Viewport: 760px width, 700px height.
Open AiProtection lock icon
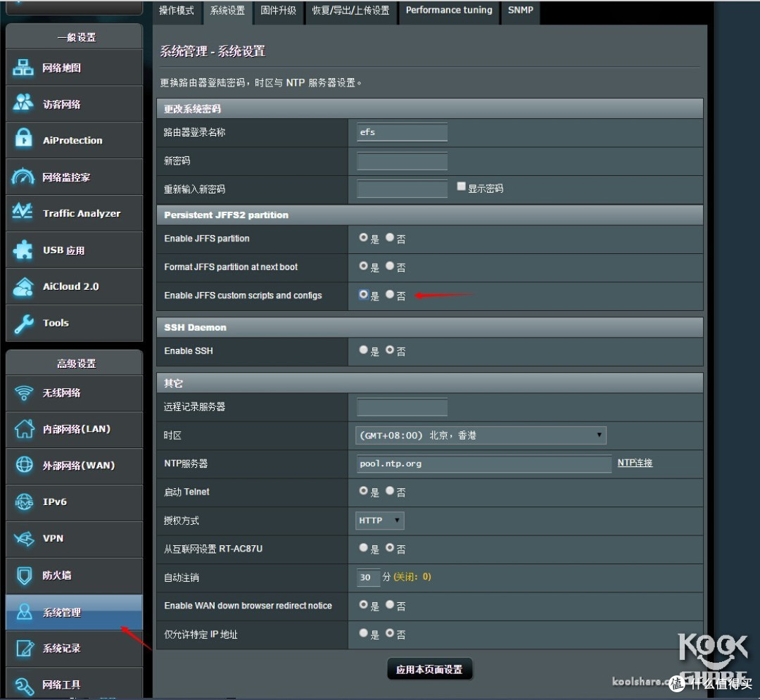pos(23,140)
